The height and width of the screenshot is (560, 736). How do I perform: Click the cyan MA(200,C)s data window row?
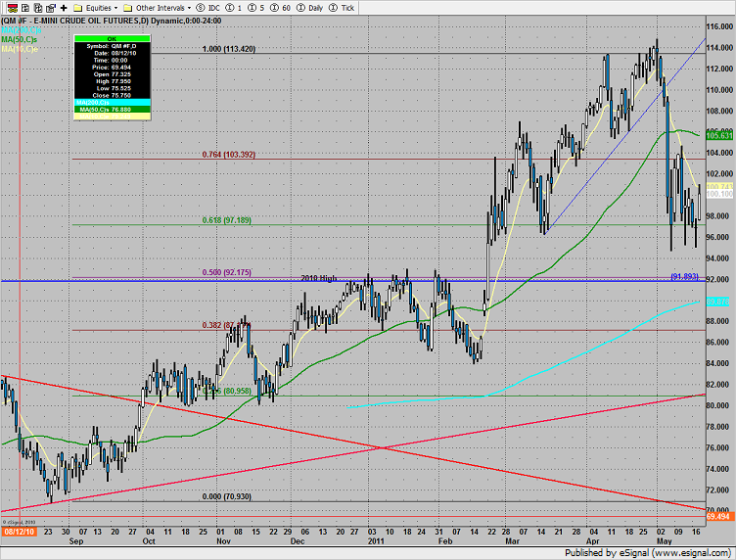pos(113,103)
